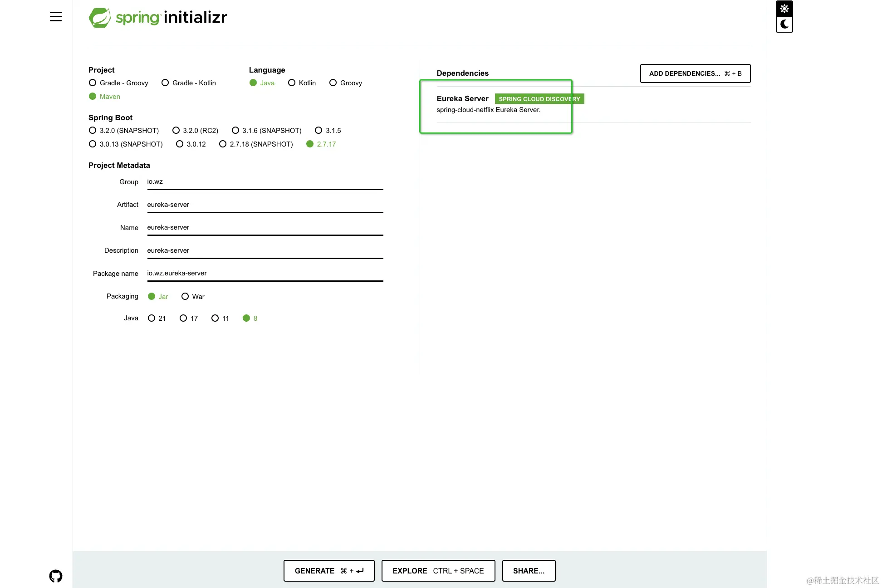This screenshot has height=588, width=882.
Task: Click the Explore button
Action: (438, 571)
